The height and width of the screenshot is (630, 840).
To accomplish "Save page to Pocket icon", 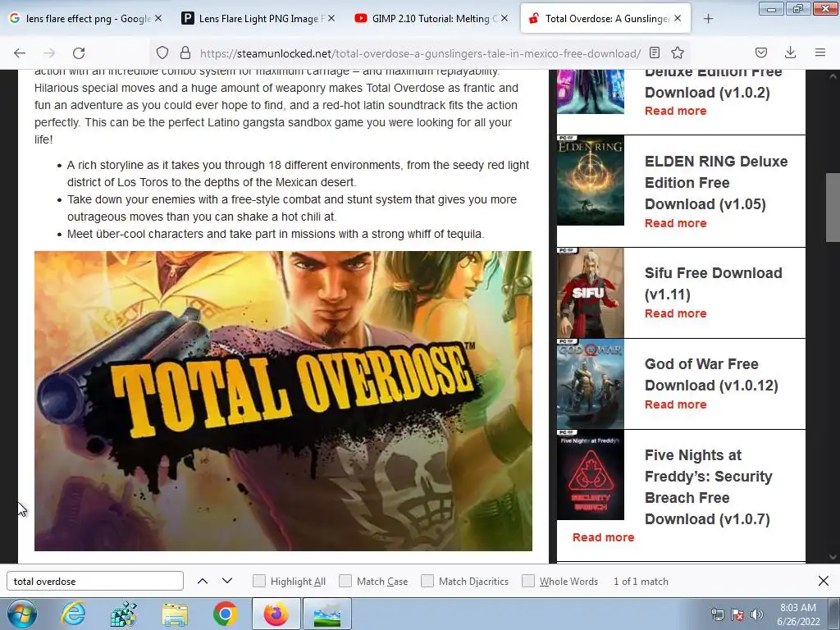I will (761, 52).
